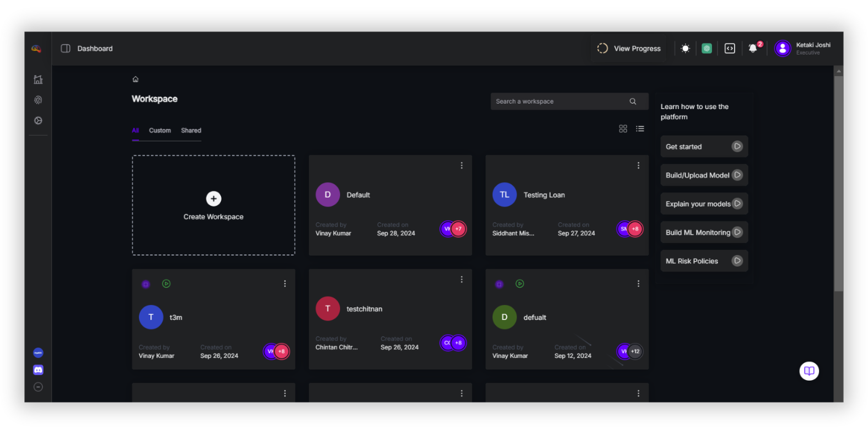Show +7 members on Default card
This screenshot has width=868, height=434.
pos(459,229)
